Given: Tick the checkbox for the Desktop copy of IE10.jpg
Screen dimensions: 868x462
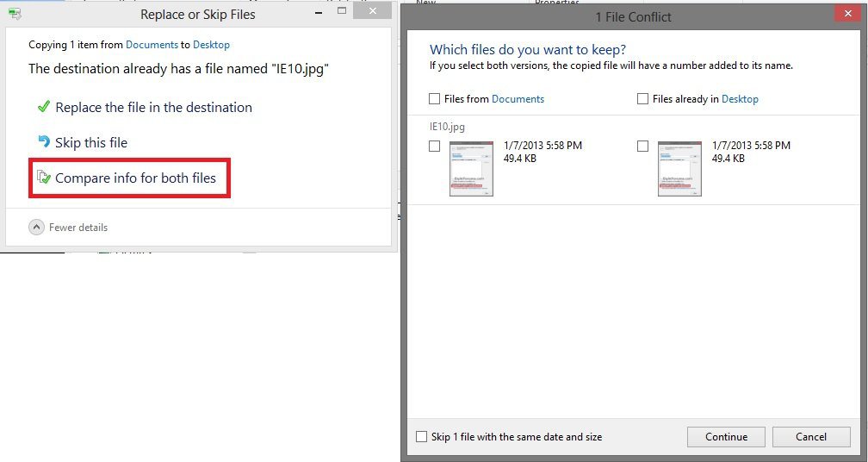Looking at the screenshot, I should (642, 147).
